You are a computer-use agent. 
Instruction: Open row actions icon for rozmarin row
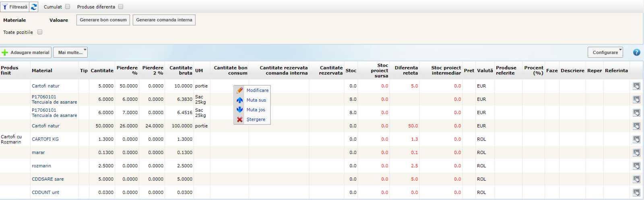pos(636,166)
